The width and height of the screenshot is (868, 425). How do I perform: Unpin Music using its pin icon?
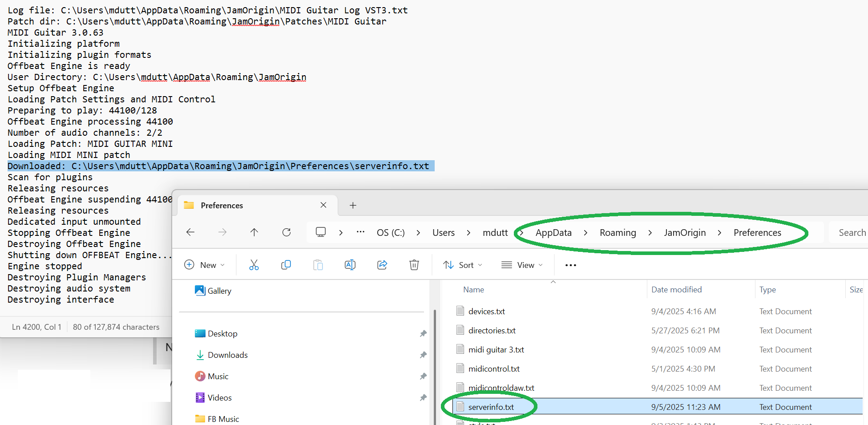tap(423, 376)
